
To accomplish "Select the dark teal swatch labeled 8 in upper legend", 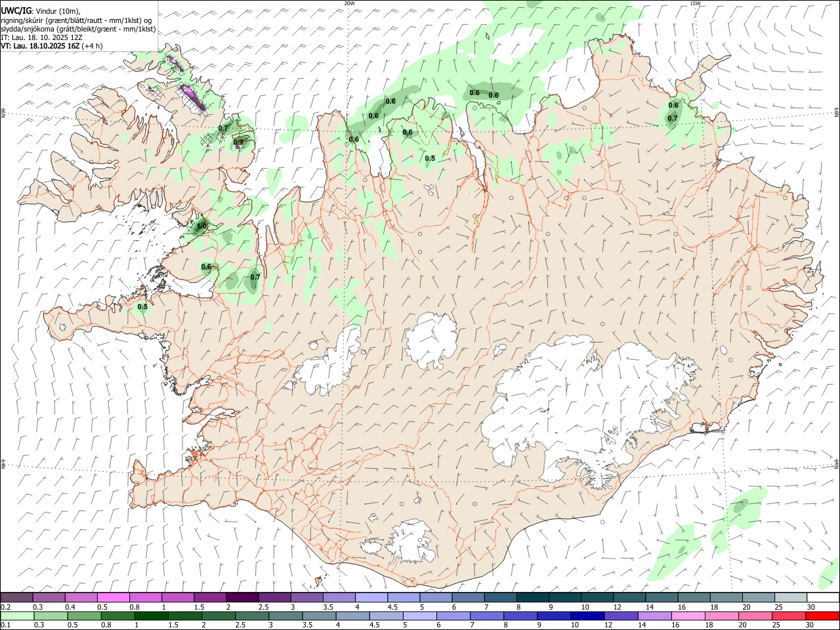I will [x=532, y=598].
